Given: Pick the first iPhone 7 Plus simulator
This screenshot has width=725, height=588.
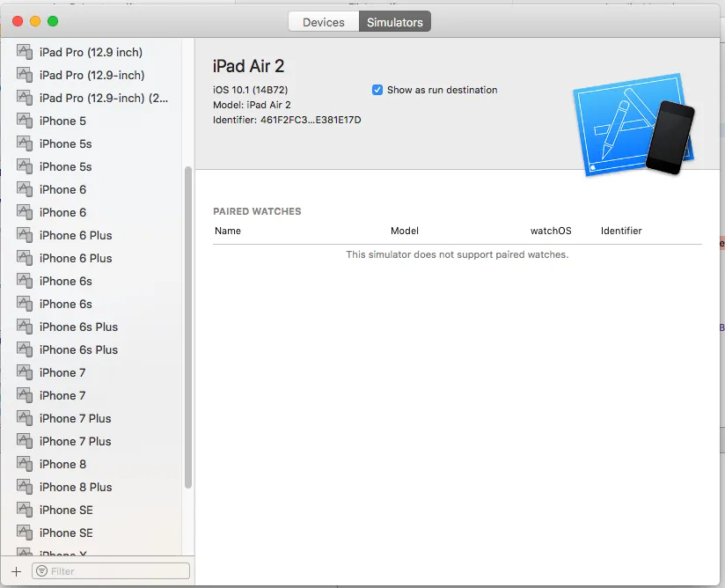Looking at the screenshot, I should click(x=76, y=418).
